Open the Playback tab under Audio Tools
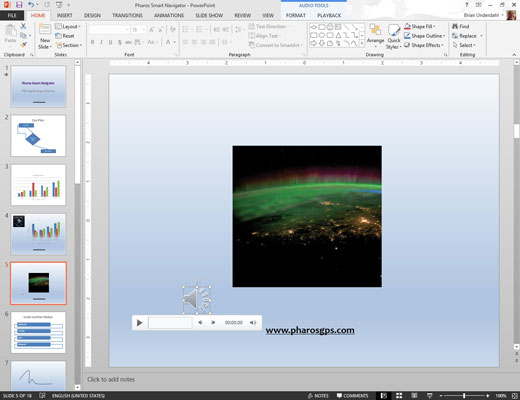520x400 pixels. (329, 15)
